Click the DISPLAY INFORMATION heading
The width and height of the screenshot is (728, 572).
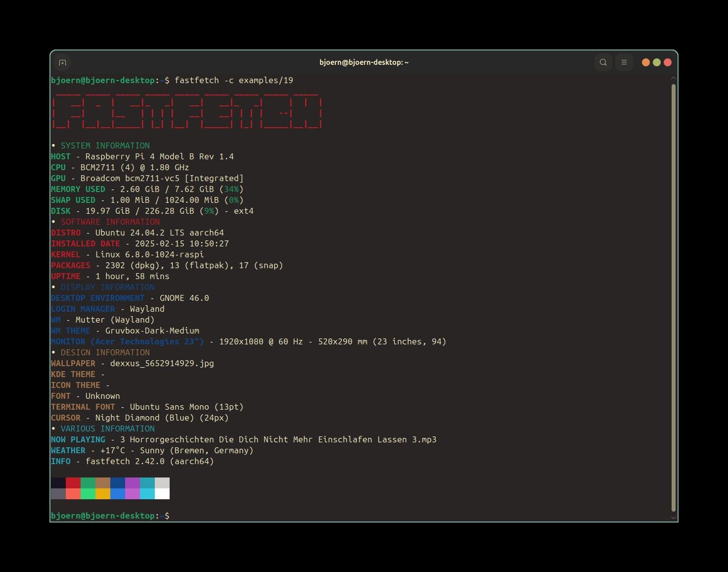click(x=108, y=287)
